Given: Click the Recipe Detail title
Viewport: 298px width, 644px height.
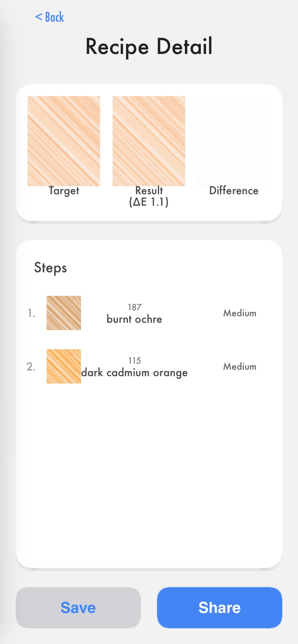Looking at the screenshot, I should (x=149, y=47).
